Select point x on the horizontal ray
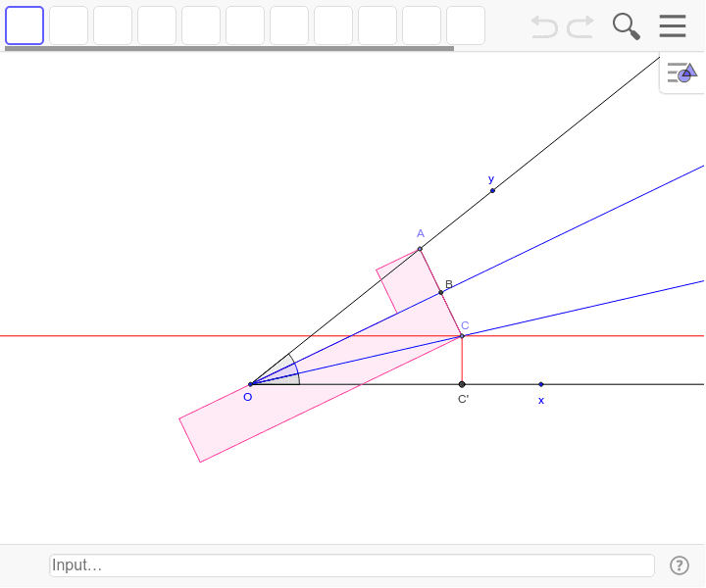This screenshot has width=706, height=588. pos(541,384)
